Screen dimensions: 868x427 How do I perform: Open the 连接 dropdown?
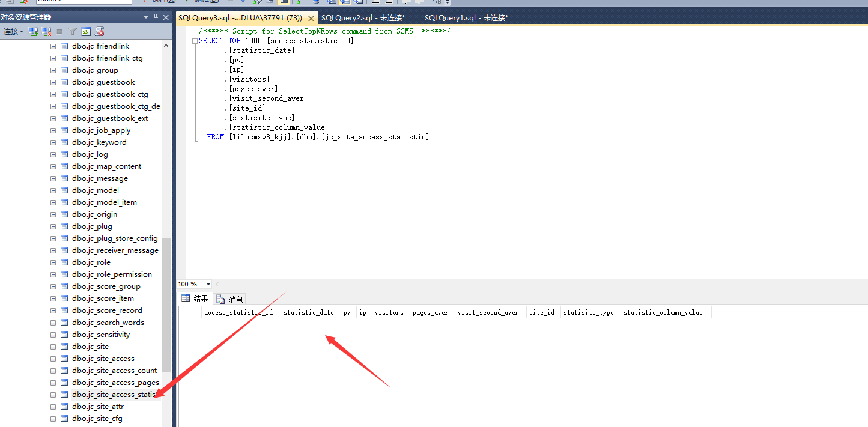(13, 31)
